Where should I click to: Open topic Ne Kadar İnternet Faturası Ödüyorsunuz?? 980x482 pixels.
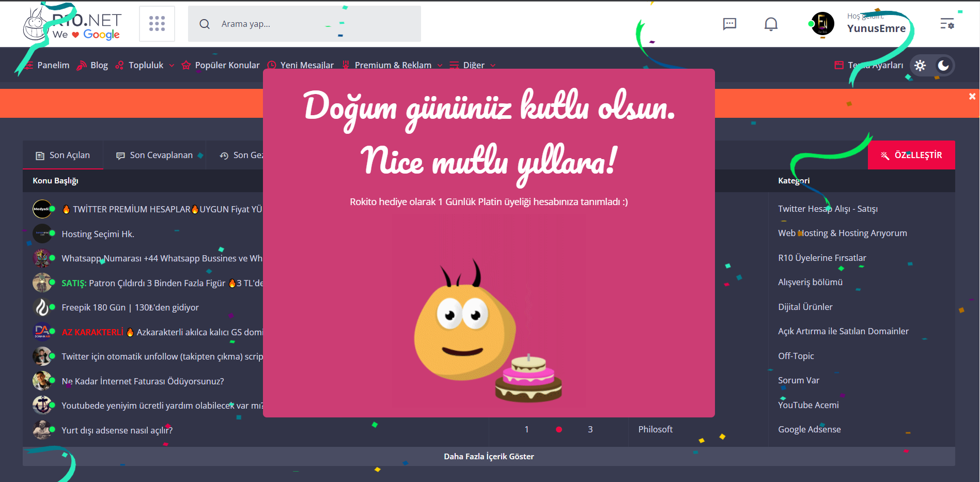(x=143, y=381)
